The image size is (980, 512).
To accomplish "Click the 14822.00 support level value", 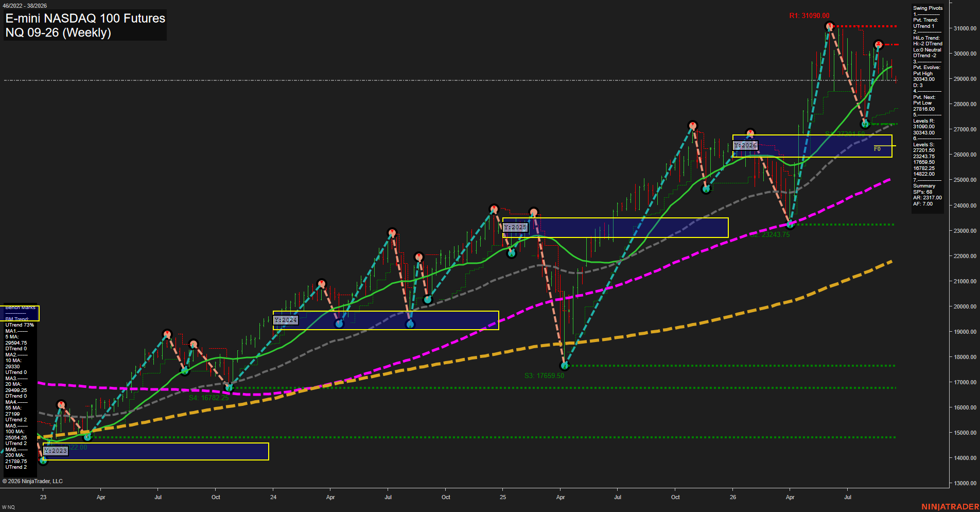I will pos(924,174).
